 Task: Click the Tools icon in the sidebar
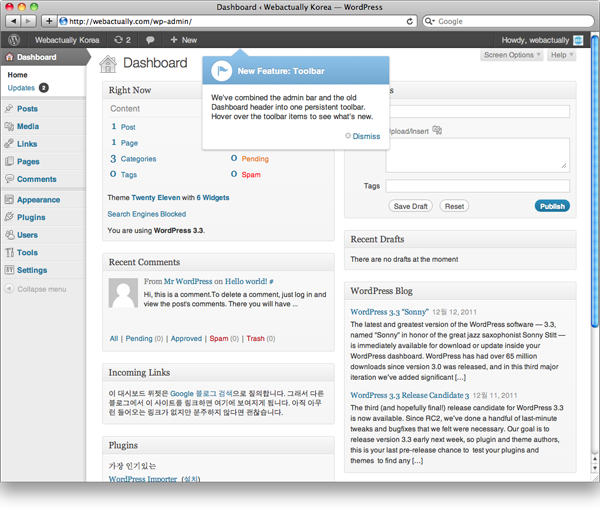click(x=9, y=253)
